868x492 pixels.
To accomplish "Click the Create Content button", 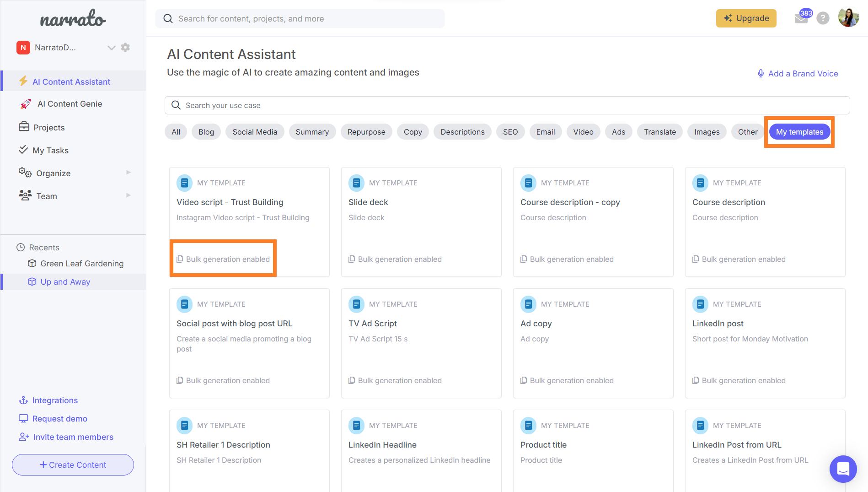I will [x=73, y=465].
